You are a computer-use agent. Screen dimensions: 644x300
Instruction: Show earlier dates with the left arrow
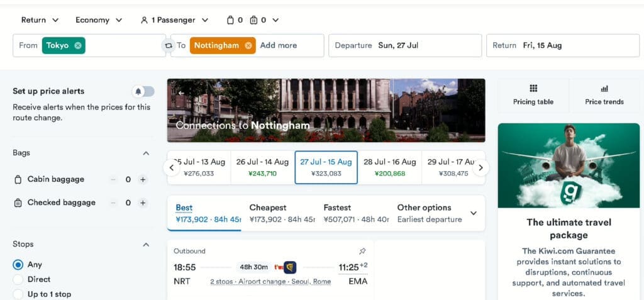[x=172, y=168]
